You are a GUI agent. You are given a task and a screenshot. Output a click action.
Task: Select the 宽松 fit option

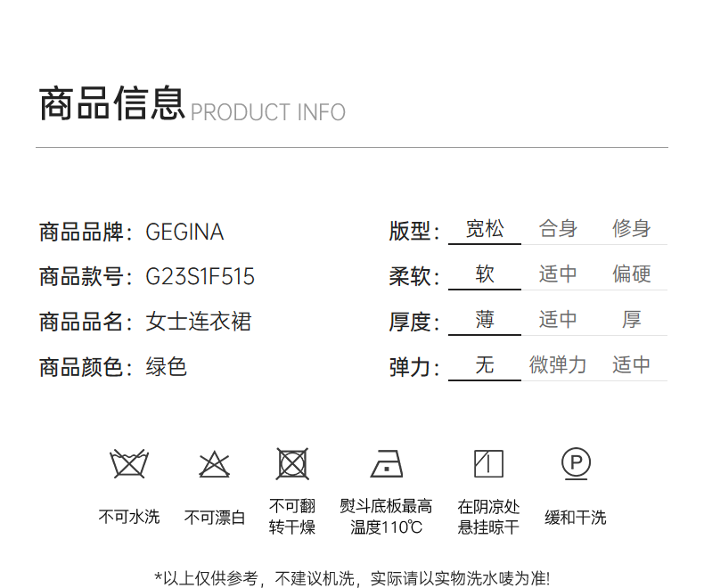point(485,230)
